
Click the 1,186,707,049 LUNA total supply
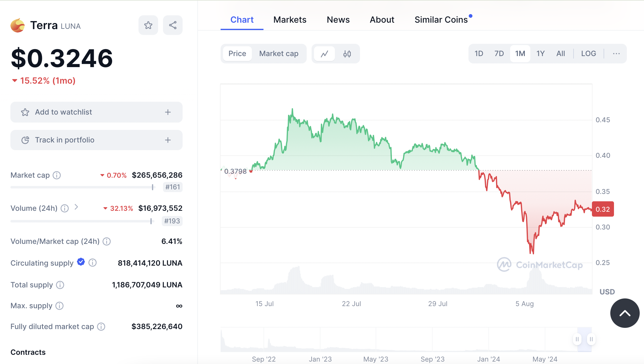click(x=147, y=285)
